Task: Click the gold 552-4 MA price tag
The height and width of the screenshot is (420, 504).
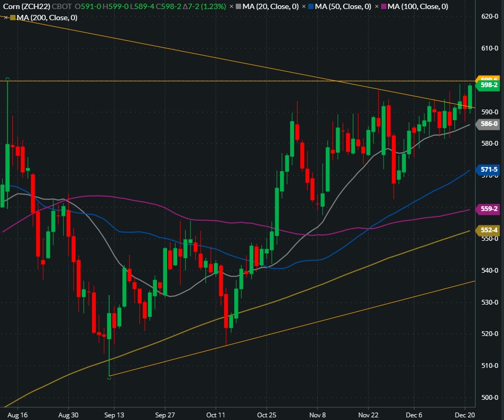Action: click(489, 230)
